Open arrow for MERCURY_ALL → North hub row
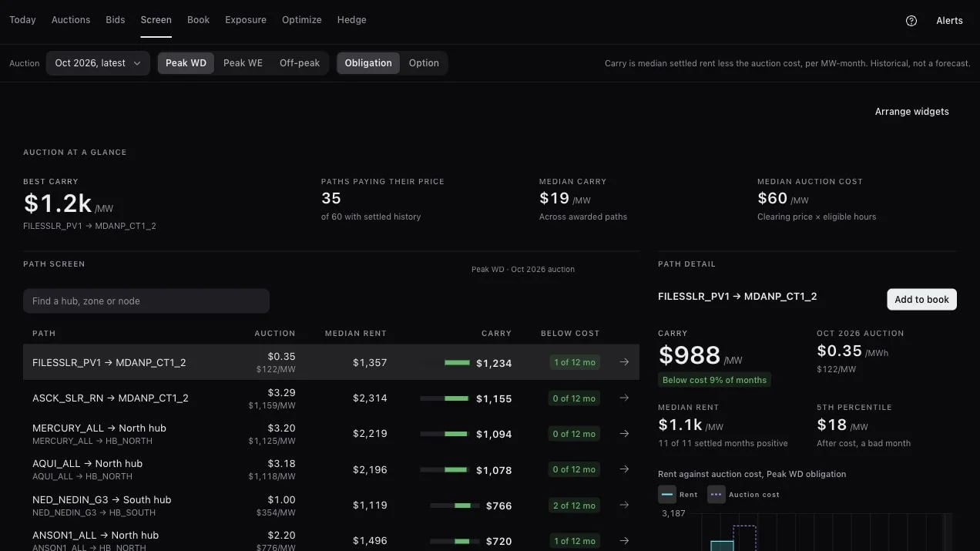980x551 pixels. (624, 434)
